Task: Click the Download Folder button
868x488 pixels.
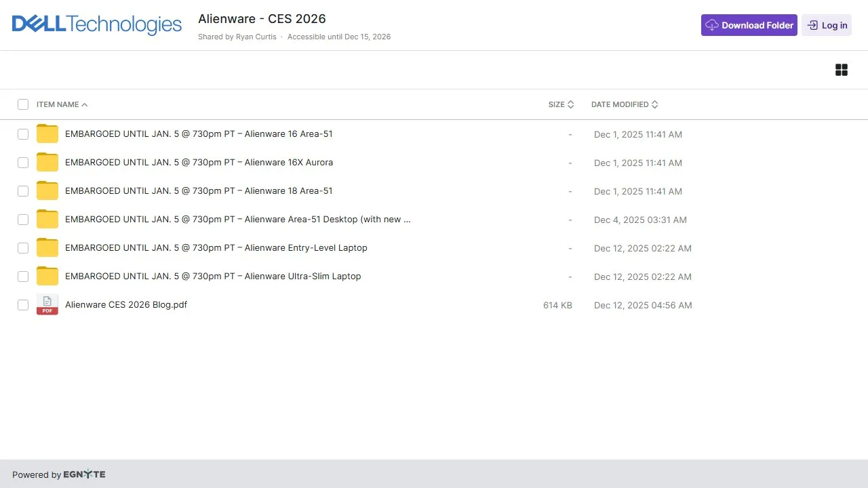Action: click(749, 25)
